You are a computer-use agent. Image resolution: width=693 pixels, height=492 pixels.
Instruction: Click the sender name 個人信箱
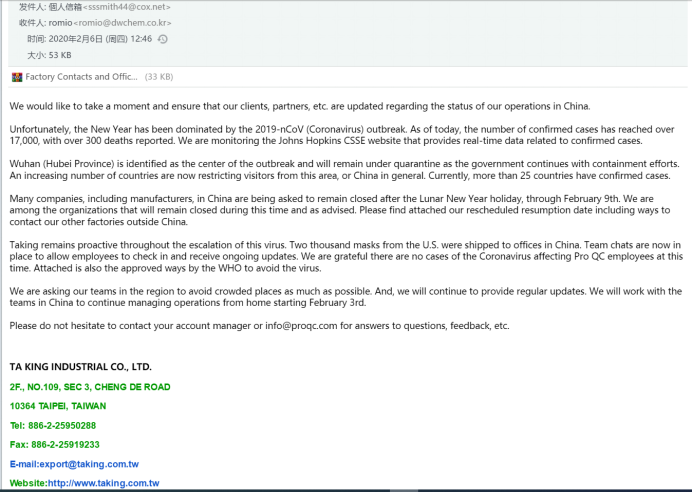65,7
